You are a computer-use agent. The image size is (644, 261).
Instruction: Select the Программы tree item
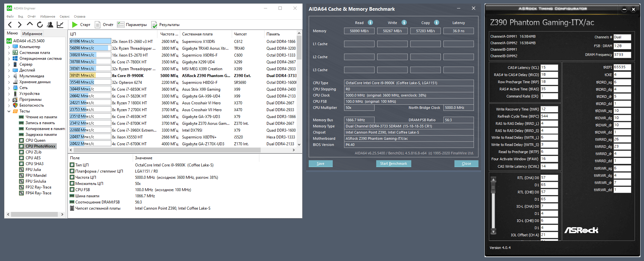(31, 99)
